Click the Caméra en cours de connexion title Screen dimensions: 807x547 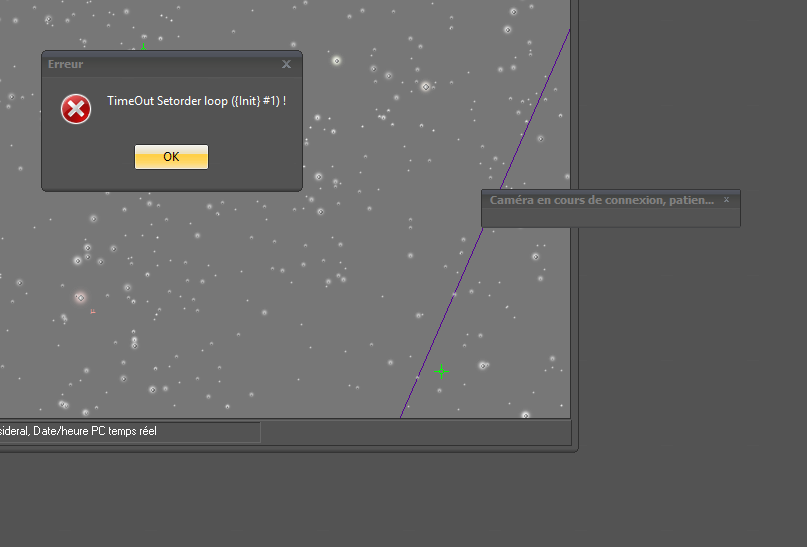click(601, 200)
